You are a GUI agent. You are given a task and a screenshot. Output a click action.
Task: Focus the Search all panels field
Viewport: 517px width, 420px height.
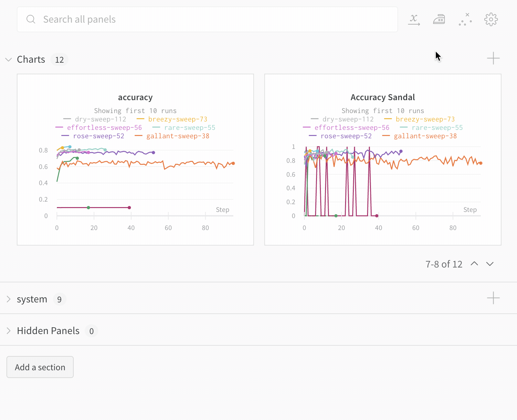[207, 19]
